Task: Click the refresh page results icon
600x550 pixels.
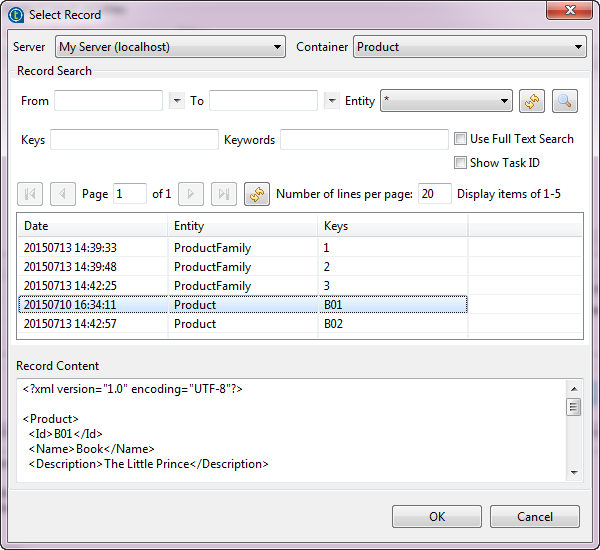Action: pos(257,194)
